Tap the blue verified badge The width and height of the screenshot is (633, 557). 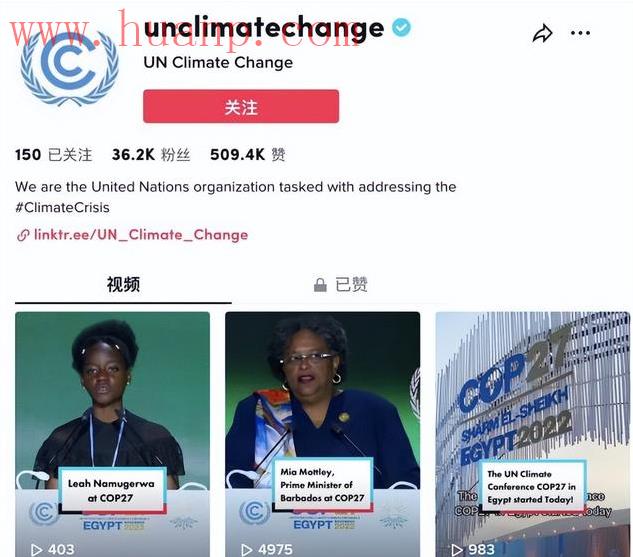tap(401, 27)
